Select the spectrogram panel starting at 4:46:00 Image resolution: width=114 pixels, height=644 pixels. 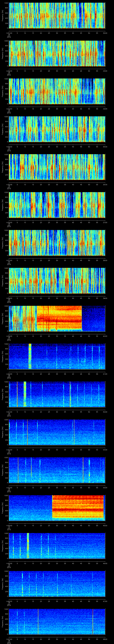[x=57, y=584]
